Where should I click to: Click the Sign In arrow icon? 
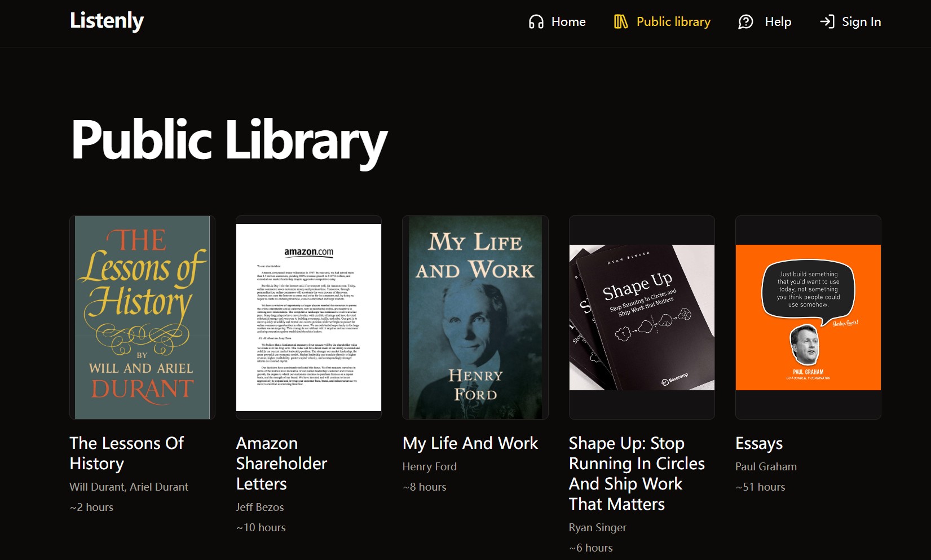point(827,21)
